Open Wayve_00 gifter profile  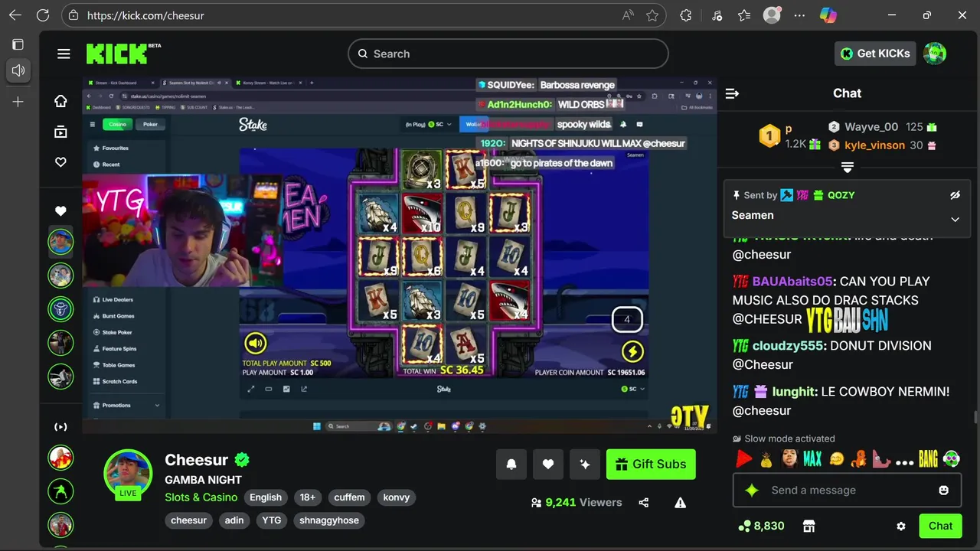[x=871, y=127]
